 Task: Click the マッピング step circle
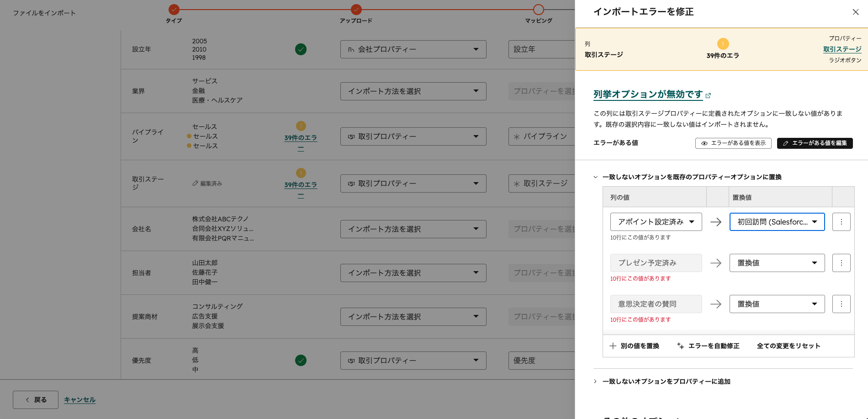[539, 9]
